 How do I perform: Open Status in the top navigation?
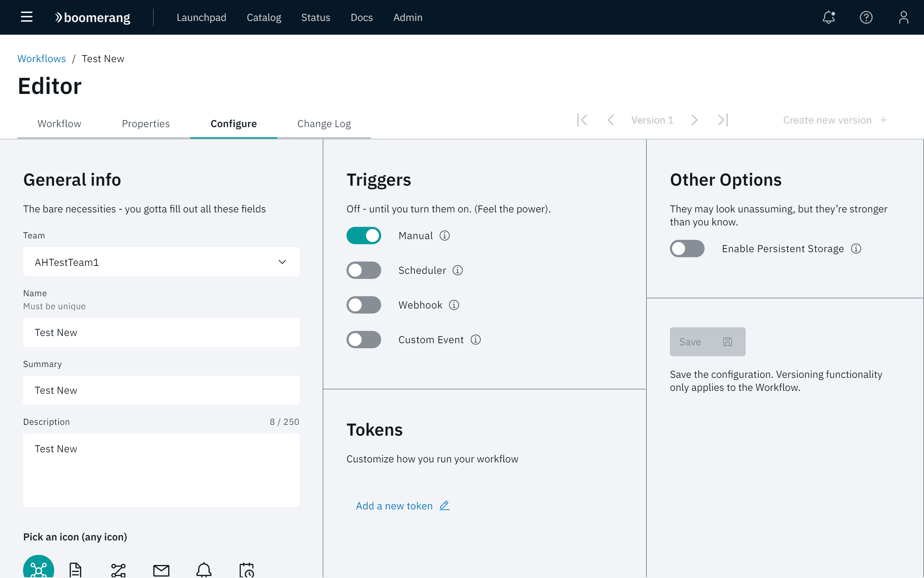[315, 17]
